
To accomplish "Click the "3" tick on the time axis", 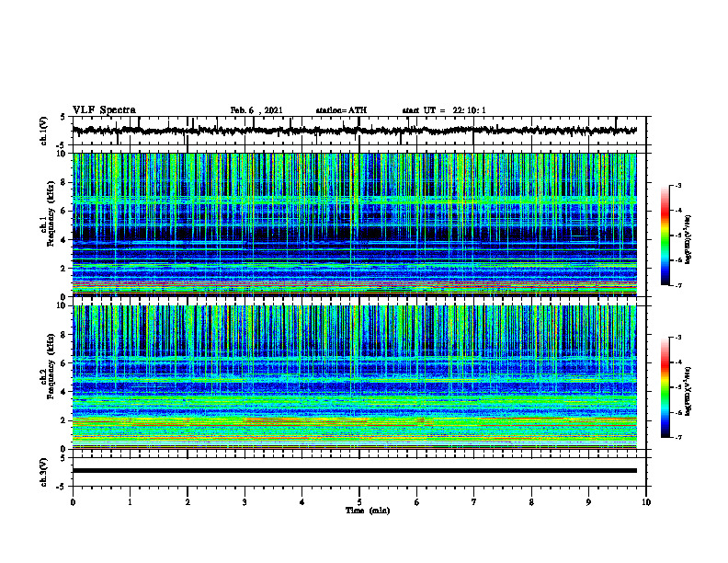I will tap(245, 502).
